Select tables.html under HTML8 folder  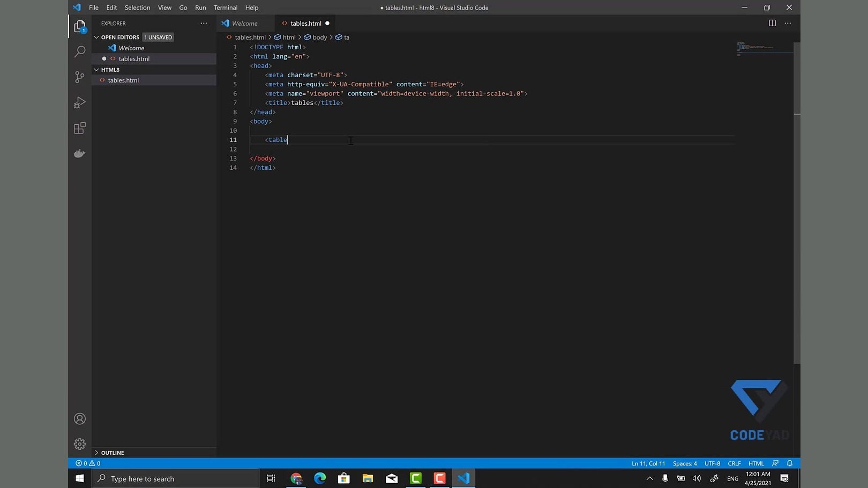tap(123, 80)
